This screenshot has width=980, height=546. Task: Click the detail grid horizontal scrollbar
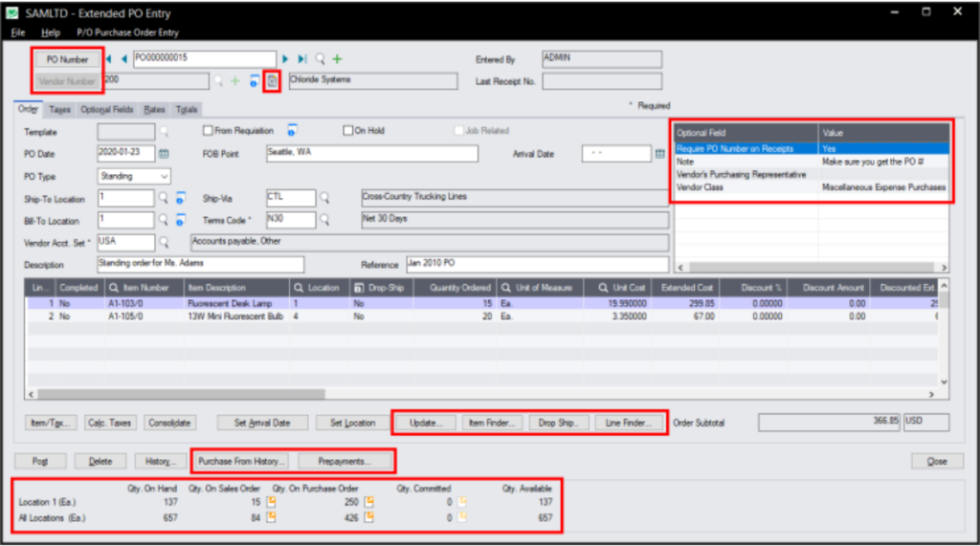[181, 394]
